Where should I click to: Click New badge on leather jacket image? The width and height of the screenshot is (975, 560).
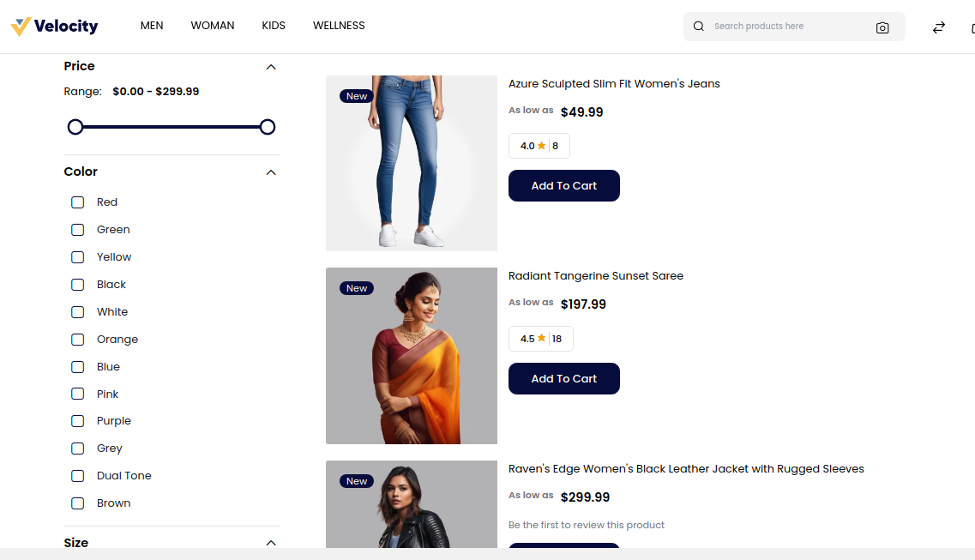tap(357, 481)
